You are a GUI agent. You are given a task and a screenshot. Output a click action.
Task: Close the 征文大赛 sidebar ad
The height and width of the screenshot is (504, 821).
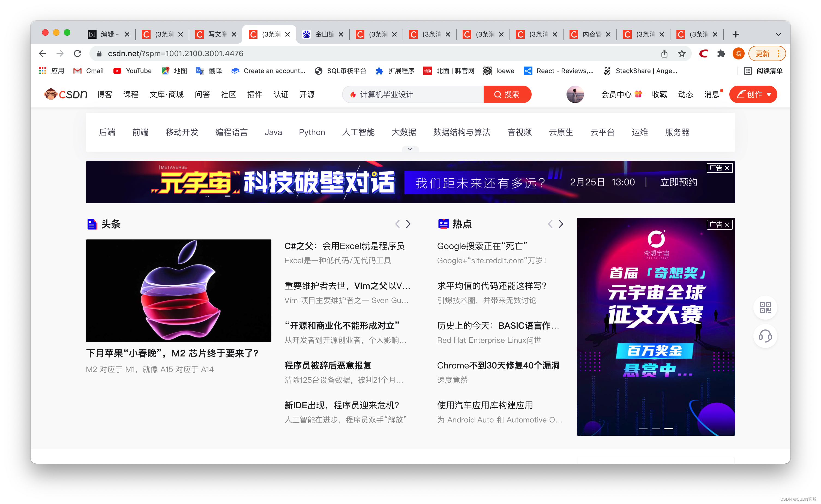(727, 225)
